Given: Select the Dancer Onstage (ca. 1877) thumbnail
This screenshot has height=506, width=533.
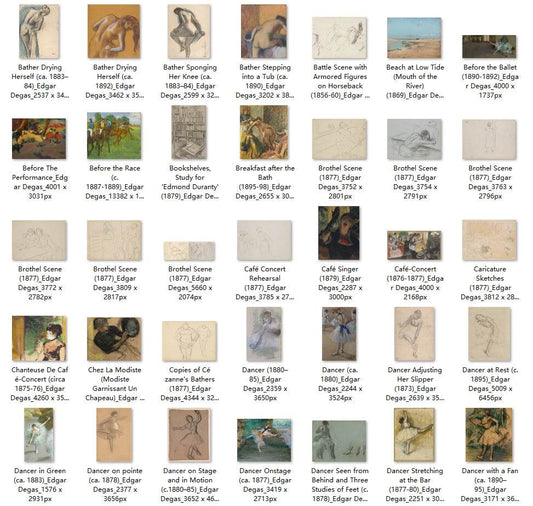Looking at the screenshot, I should tap(264, 440).
